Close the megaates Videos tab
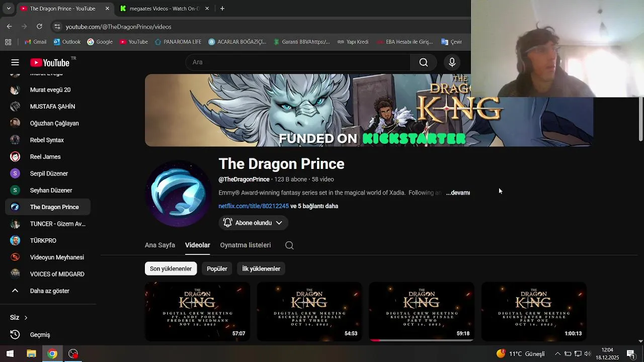 click(207, 9)
